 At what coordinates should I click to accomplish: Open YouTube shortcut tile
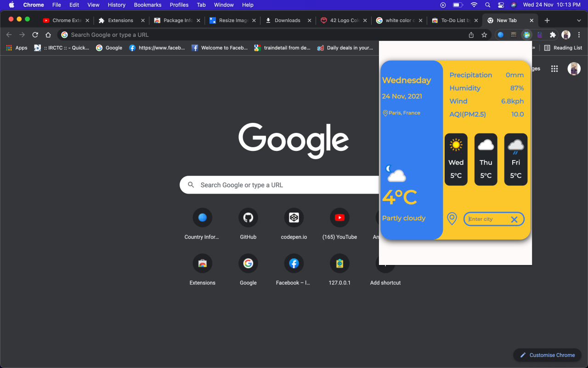(x=339, y=224)
